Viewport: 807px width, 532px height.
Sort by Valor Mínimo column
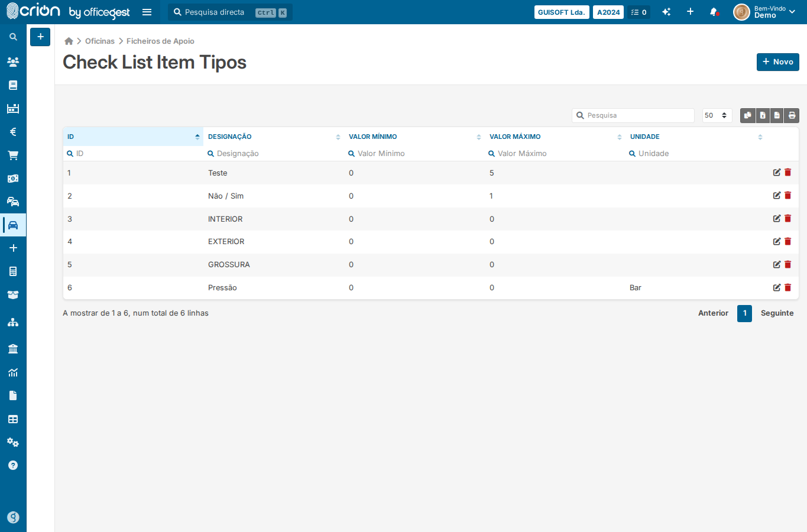coord(414,137)
